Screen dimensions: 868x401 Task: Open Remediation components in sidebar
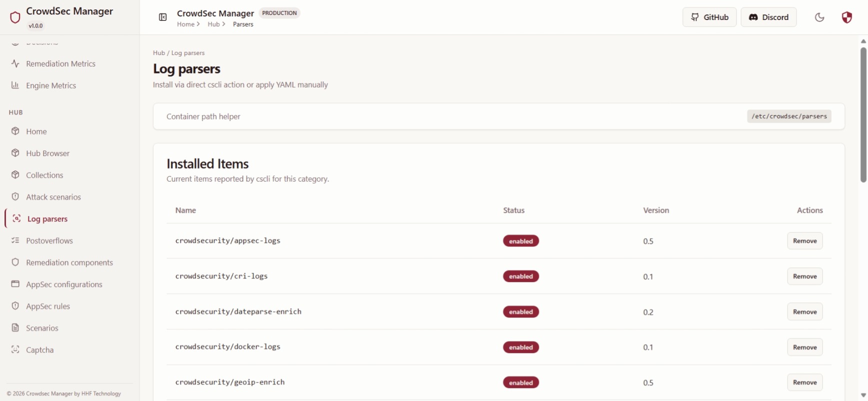[x=70, y=262]
